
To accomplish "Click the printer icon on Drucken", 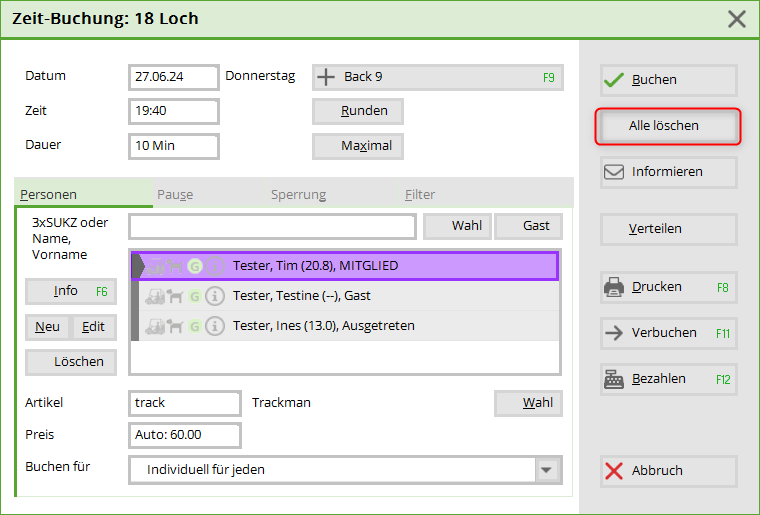I will click(x=614, y=287).
